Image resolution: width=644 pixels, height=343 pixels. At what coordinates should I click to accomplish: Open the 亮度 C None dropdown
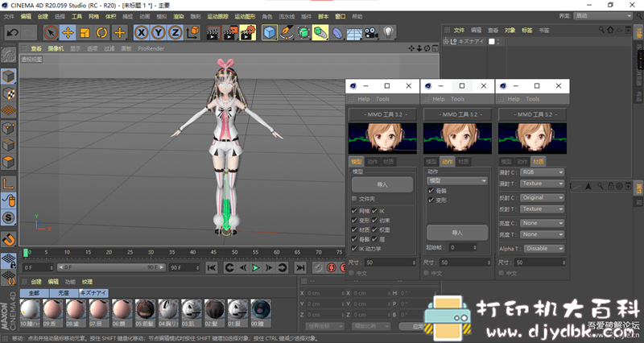(542, 223)
